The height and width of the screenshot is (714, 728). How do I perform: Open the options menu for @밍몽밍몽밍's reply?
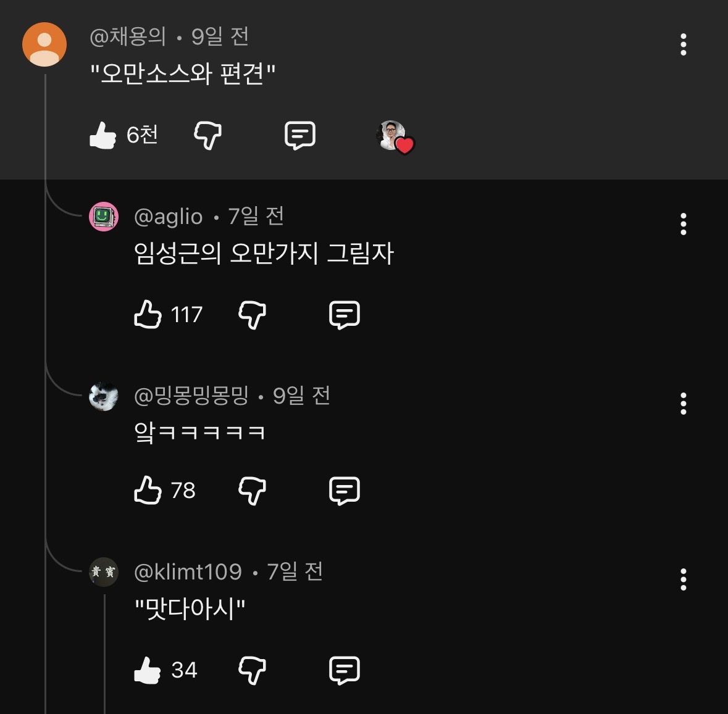pyautogui.click(x=683, y=404)
